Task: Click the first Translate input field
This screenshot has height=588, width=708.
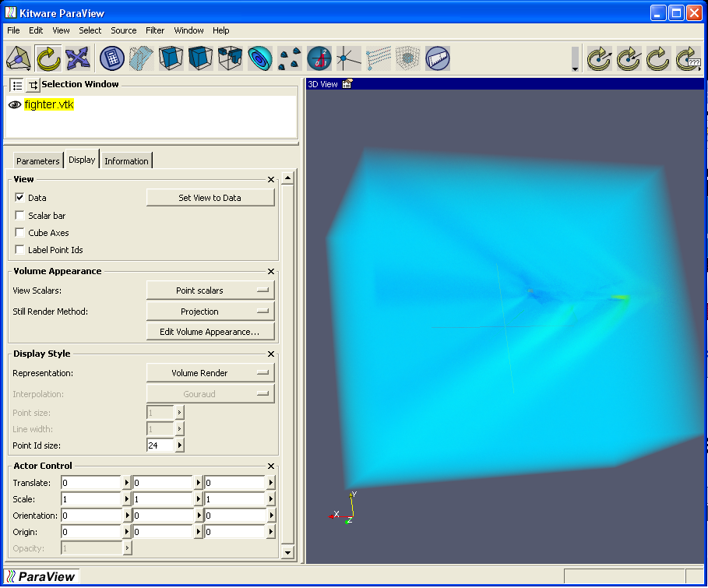Action: (91, 483)
